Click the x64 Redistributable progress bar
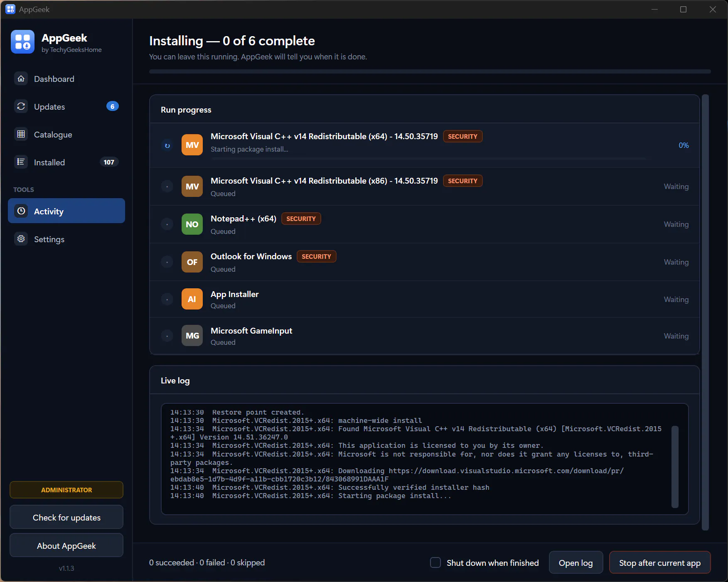 click(x=429, y=159)
